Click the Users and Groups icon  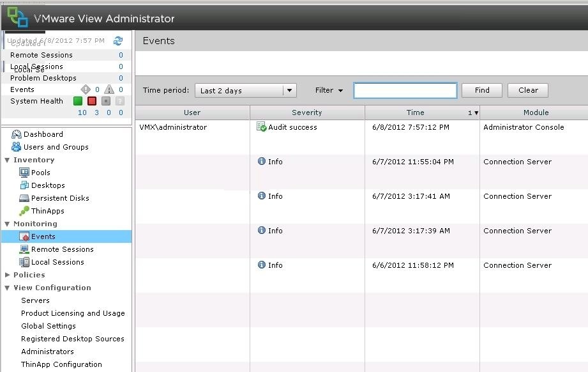click(17, 147)
